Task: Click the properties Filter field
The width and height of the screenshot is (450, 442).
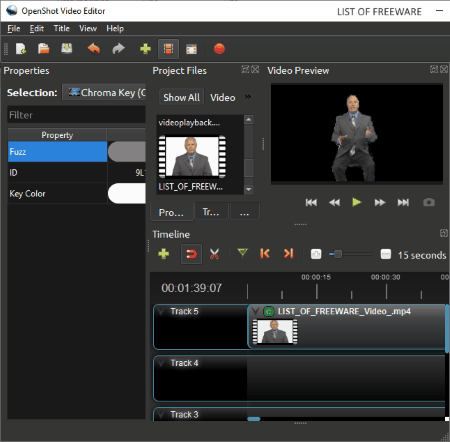Action: click(x=76, y=115)
